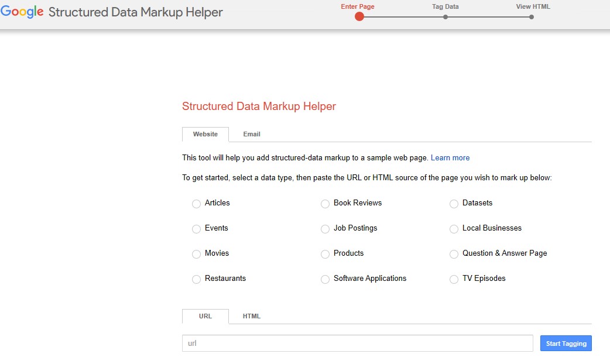Viewport: 610px width, 364px height.
Task: Select the Articles radio button
Action: coord(197,204)
